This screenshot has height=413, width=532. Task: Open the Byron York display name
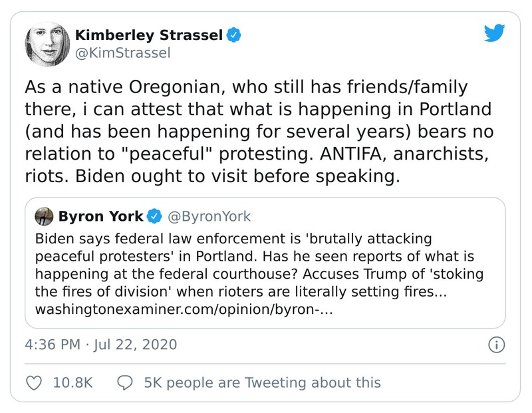pyautogui.click(x=100, y=216)
